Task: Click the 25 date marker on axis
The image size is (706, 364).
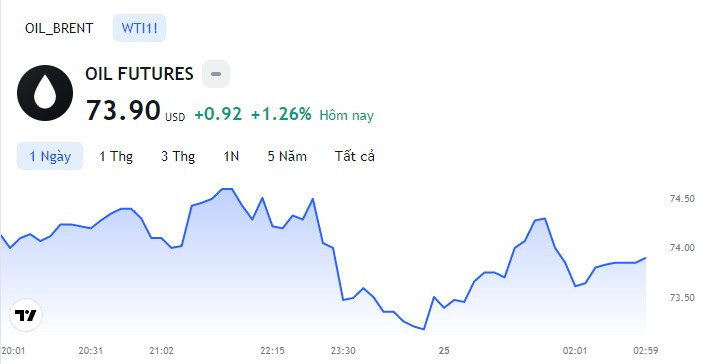Action: click(444, 350)
